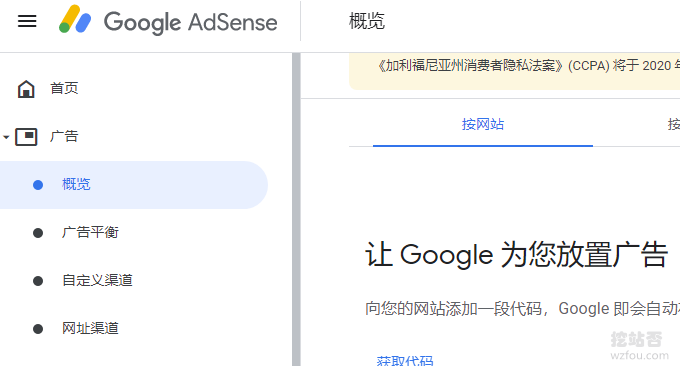Open the hamburger main menu
Screen dimensions: 680x366
tap(27, 21)
